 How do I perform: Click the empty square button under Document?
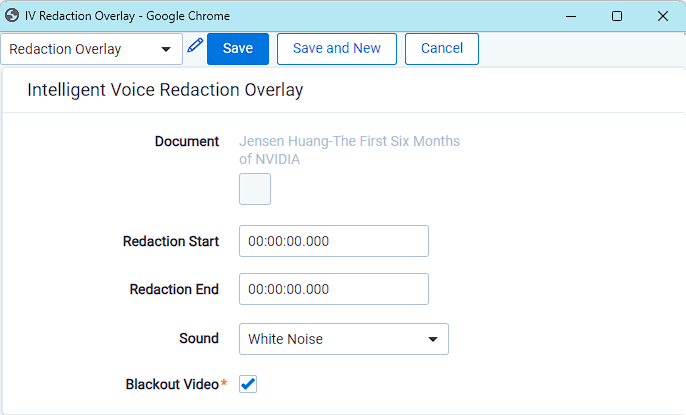pos(255,189)
